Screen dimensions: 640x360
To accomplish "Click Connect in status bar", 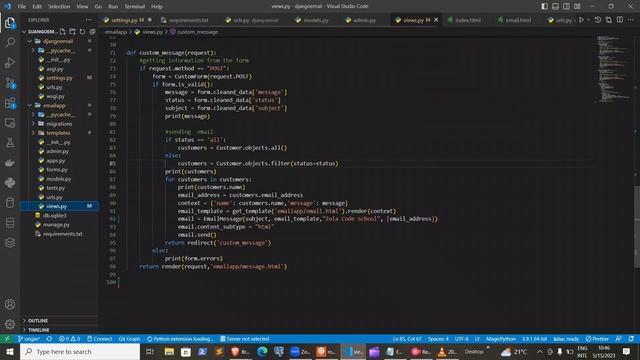I will tap(100, 339).
